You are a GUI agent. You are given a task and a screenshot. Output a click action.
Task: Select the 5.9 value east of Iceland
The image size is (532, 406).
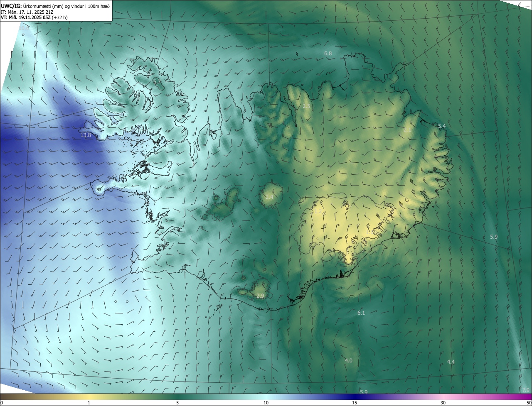point(494,237)
